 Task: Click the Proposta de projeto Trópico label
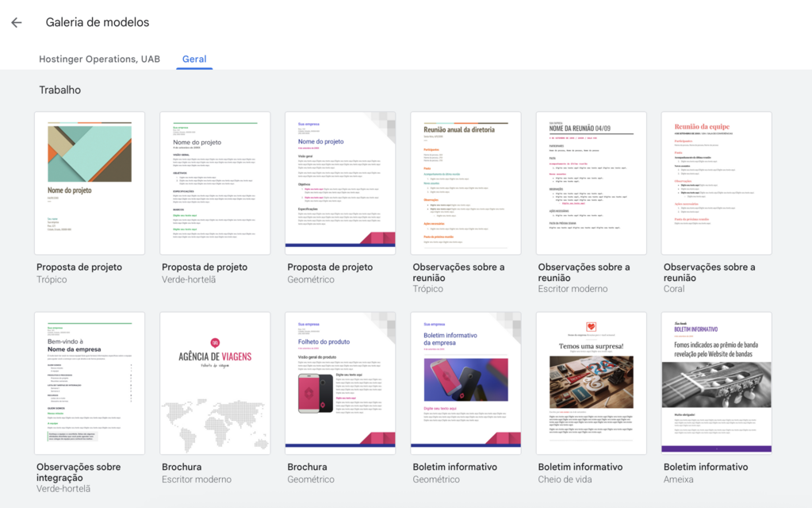tap(80, 267)
